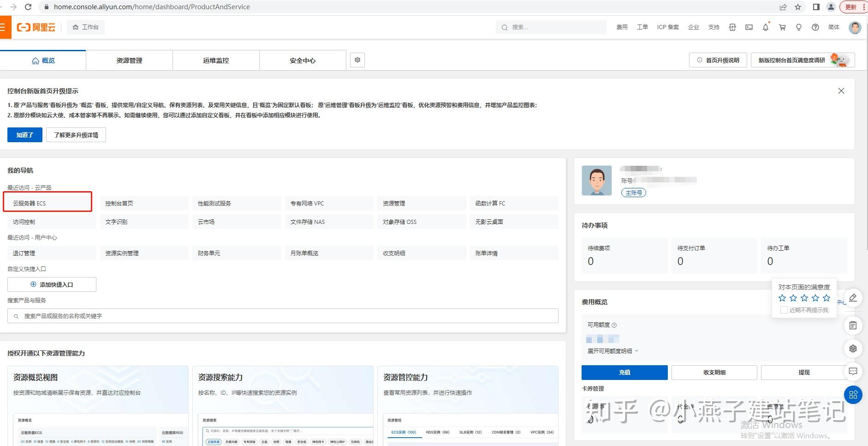This screenshot has width=868, height=446.
Task: Open 收支明细 button in 费用概览
Action: coord(714,372)
